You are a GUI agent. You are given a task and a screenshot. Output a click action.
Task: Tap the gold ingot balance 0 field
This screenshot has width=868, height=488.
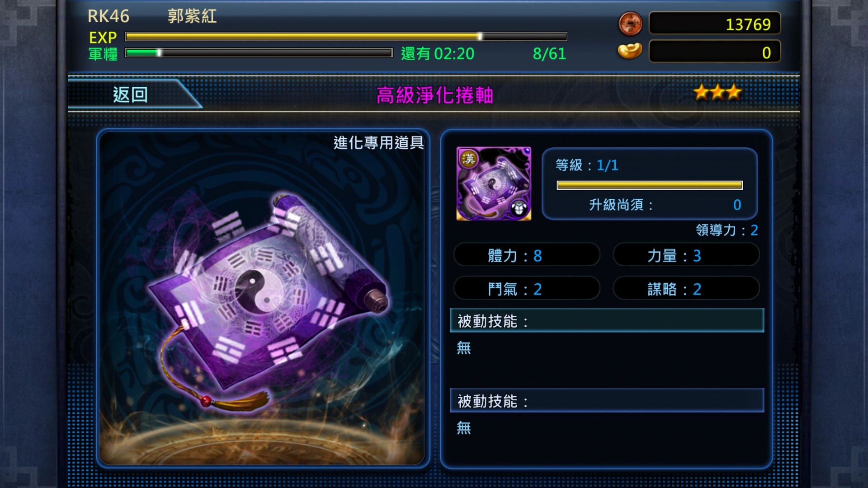click(x=715, y=52)
